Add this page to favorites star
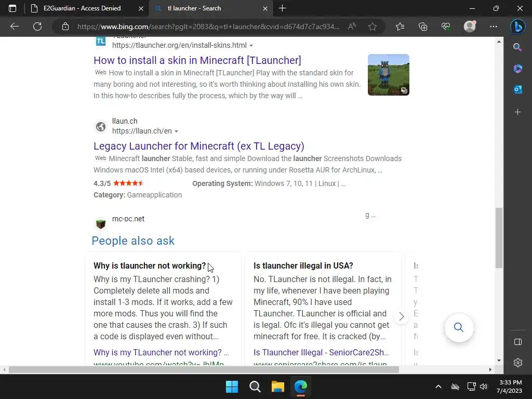The image size is (532, 399). coord(373,26)
